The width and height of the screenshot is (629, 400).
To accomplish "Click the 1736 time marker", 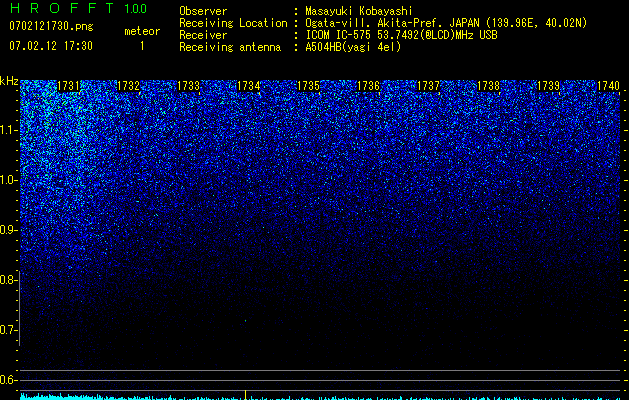I will click(368, 86).
